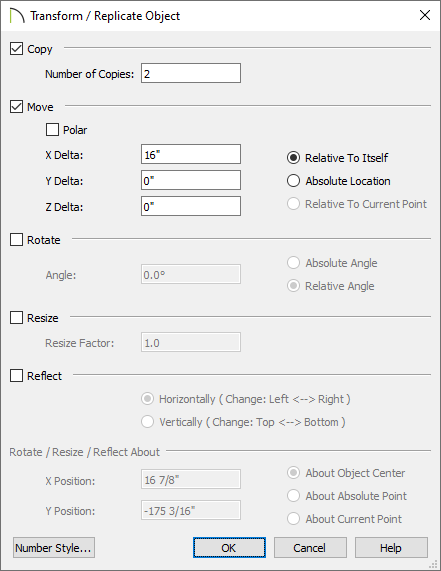Click the Cancel button
This screenshot has height=571, width=441.
(310, 547)
